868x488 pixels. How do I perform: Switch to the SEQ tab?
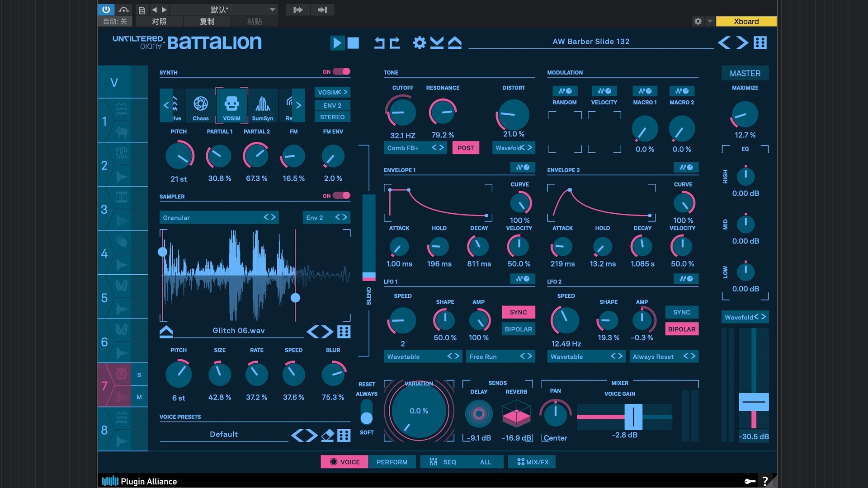point(443,462)
